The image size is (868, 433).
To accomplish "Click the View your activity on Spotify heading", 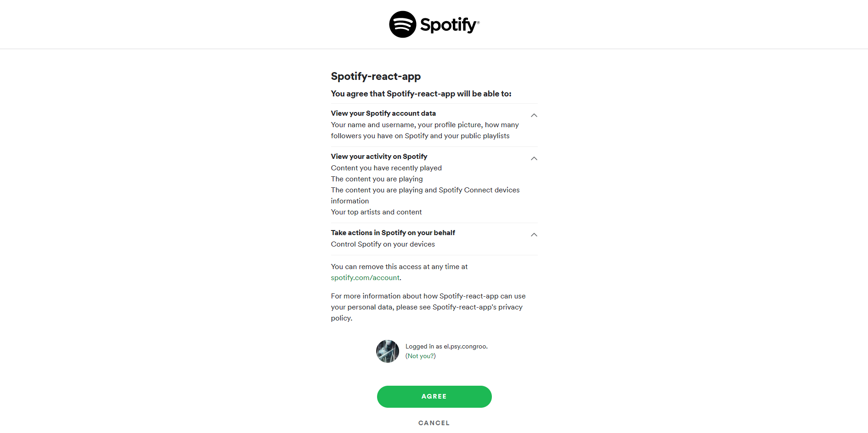I will (379, 156).
